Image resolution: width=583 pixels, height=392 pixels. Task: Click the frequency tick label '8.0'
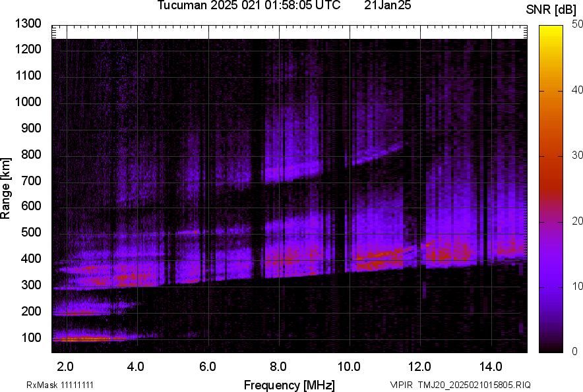coord(278,367)
